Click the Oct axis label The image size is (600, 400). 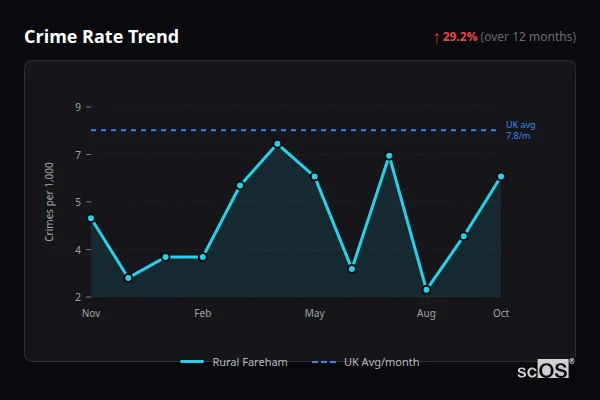tap(501, 313)
